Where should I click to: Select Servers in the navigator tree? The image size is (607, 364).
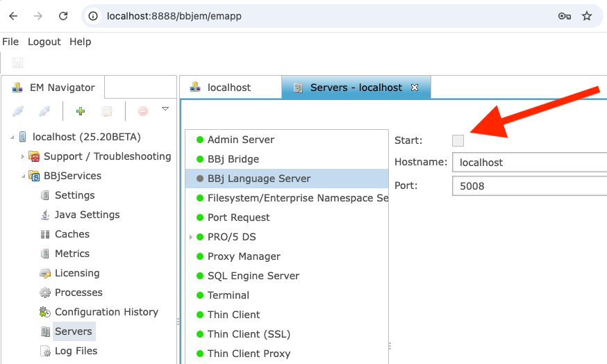74,331
